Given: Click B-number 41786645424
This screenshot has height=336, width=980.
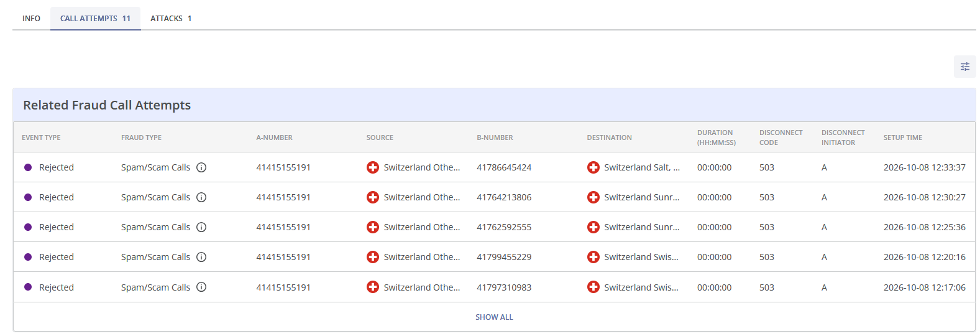Looking at the screenshot, I should (x=504, y=167).
